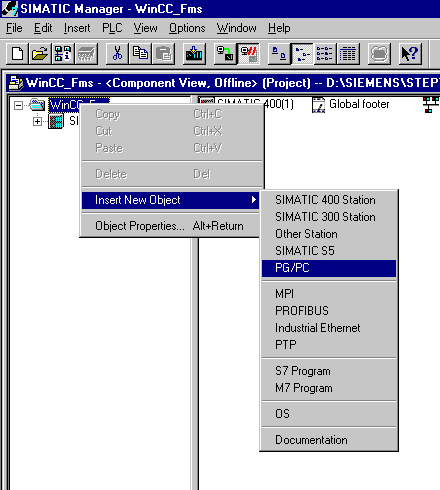Click the Copy toolbar icon
The width and height of the screenshot is (440, 490).
(140, 54)
